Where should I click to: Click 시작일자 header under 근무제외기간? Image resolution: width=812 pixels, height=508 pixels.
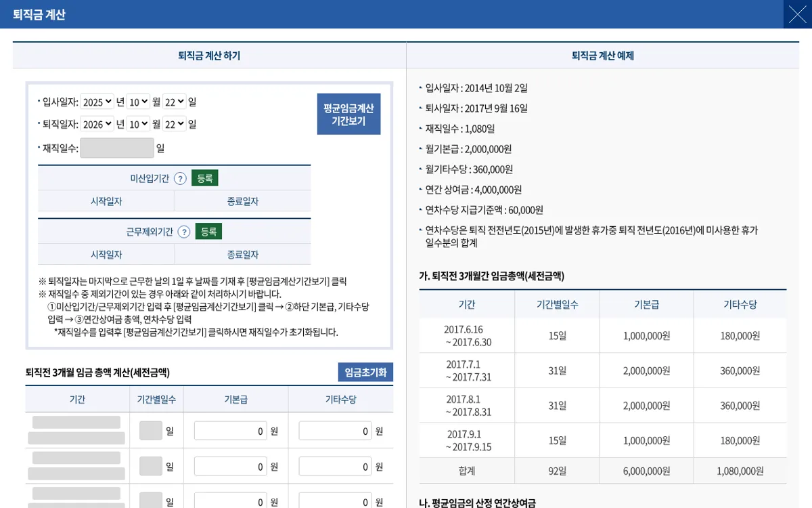point(106,255)
